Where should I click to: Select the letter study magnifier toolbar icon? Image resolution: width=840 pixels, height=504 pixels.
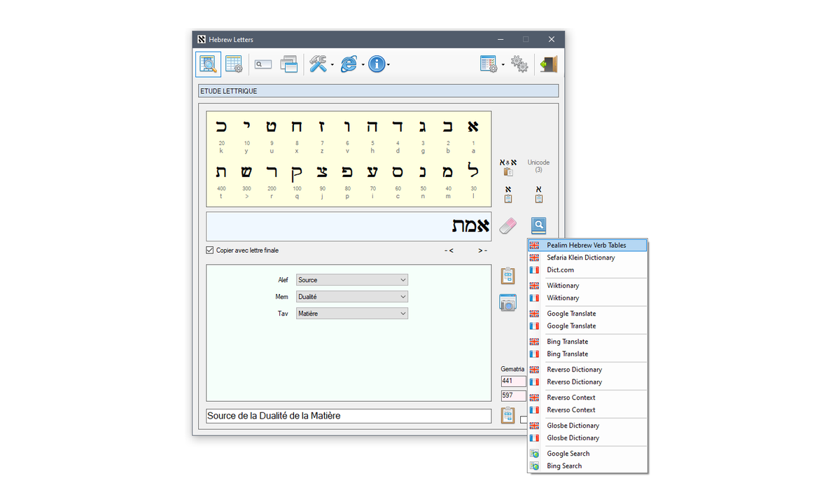(x=208, y=64)
